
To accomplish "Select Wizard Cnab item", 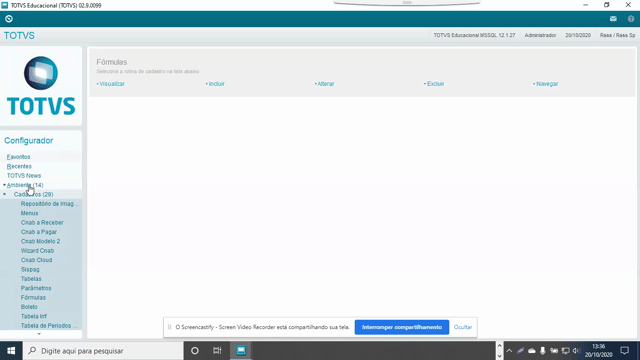I will tap(37, 251).
